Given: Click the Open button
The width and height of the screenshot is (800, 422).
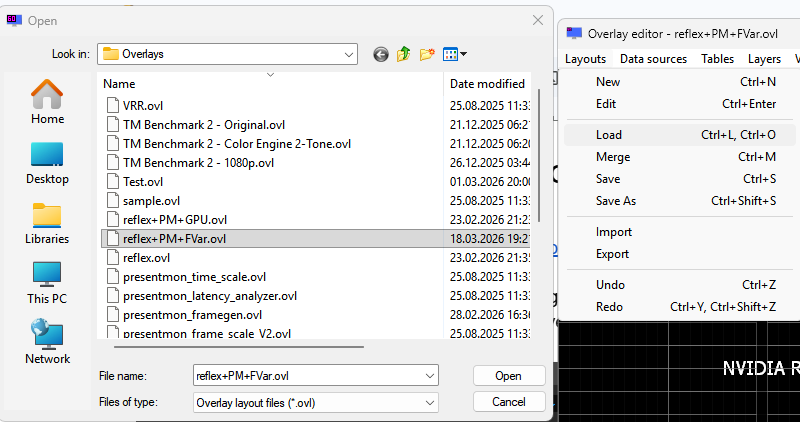Looking at the screenshot, I should tap(509, 376).
